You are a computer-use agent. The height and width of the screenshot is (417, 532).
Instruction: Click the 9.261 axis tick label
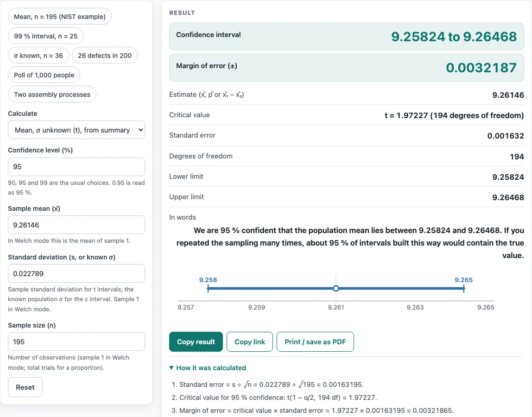pos(336,307)
